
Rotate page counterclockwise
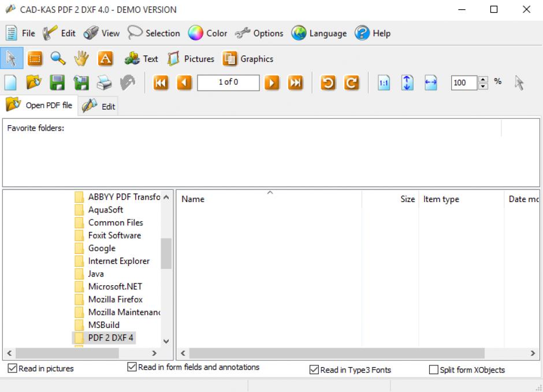click(328, 83)
